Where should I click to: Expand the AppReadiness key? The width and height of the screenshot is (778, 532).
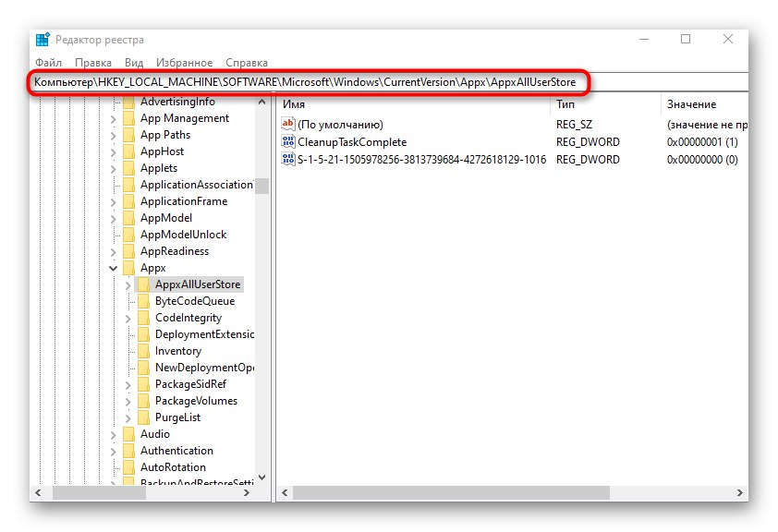[x=113, y=252]
